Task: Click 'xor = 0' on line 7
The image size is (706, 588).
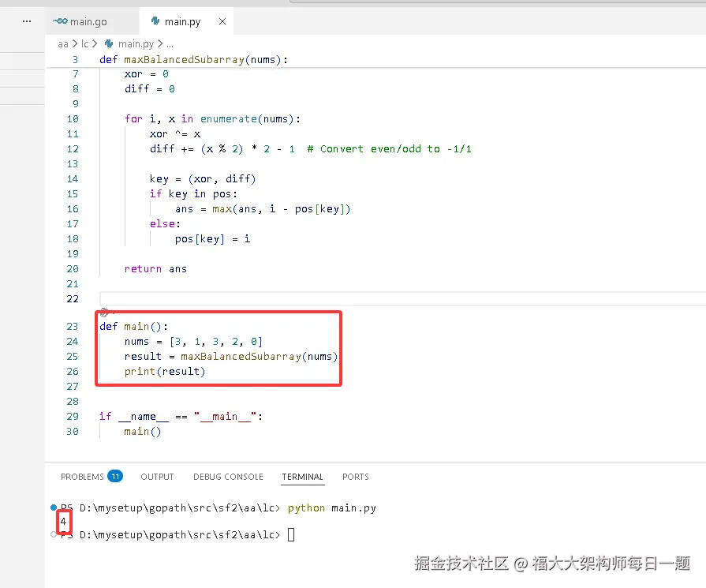Action: coord(147,74)
